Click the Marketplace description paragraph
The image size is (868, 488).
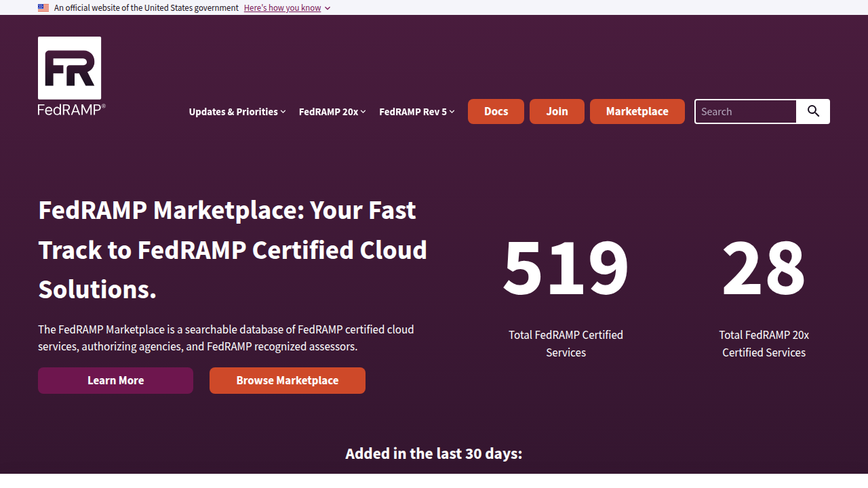click(226, 338)
